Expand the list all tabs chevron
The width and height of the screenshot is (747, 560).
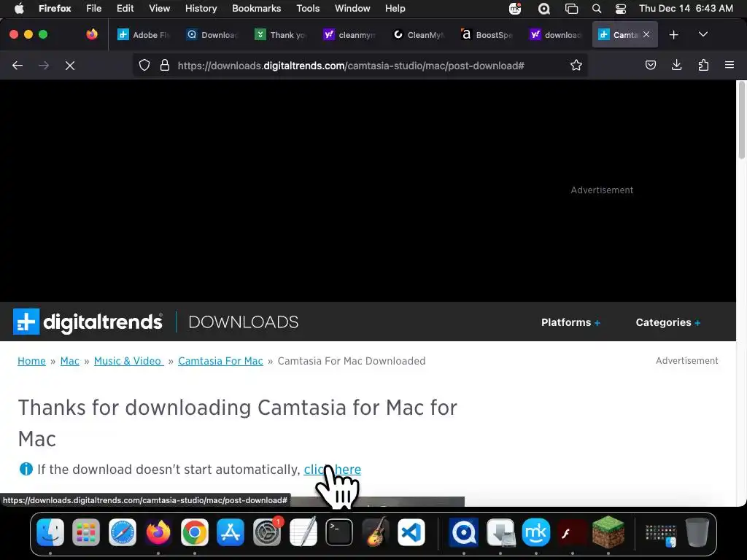coord(703,34)
